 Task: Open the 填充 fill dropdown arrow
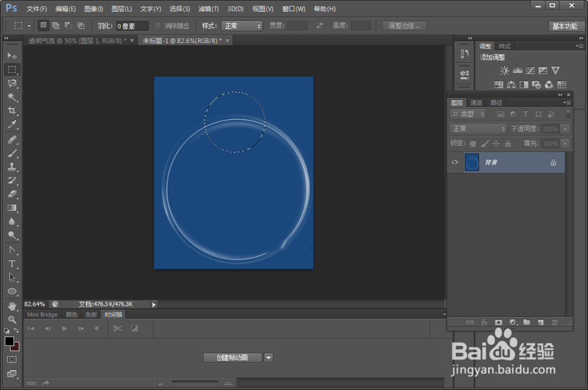565,144
